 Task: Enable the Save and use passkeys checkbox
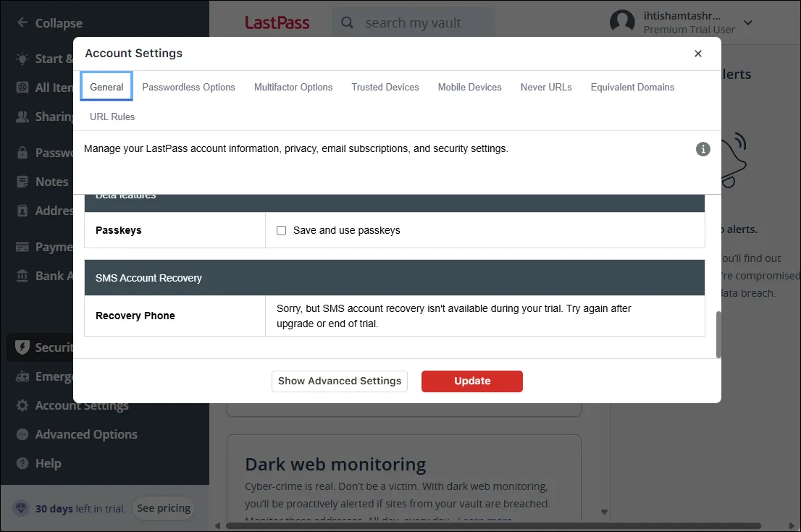[281, 230]
